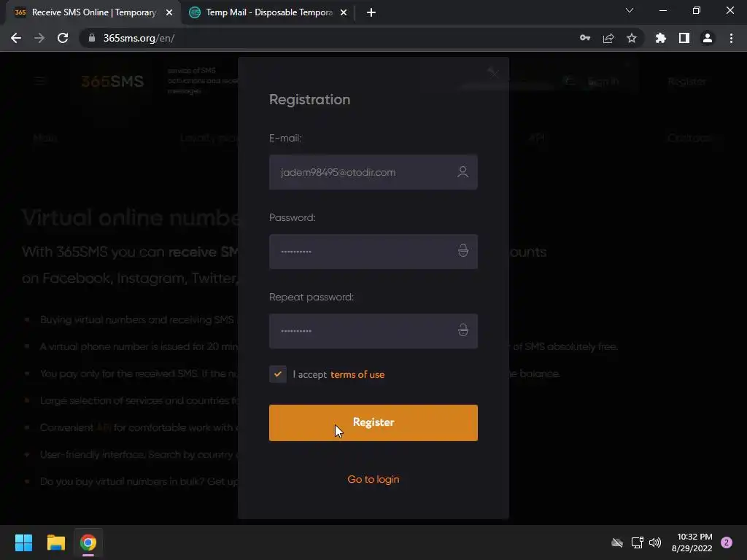Image resolution: width=747 pixels, height=560 pixels.
Task: Reload the current page
Action: click(63, 38)
